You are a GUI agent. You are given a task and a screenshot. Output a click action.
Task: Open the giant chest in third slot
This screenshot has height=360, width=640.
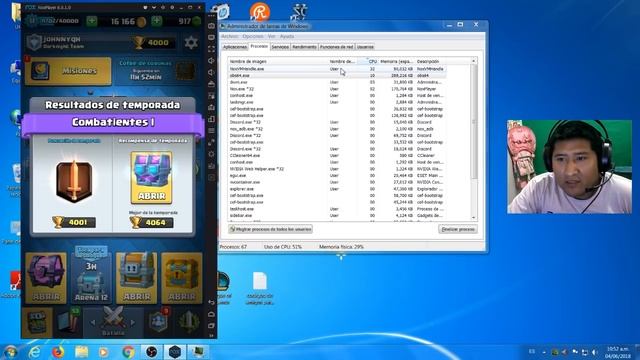click(136, 278)
